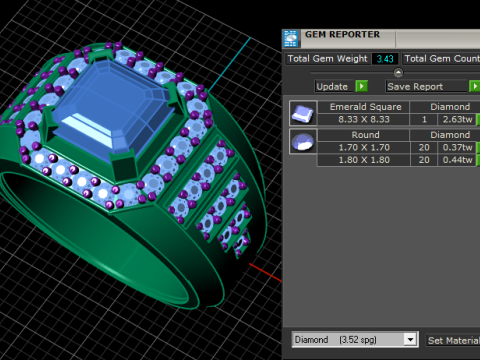Image resolution: width=480 pixels, height=360 pixels.
Task: Click the Total Gem Weight label
Action: (327, 59)
